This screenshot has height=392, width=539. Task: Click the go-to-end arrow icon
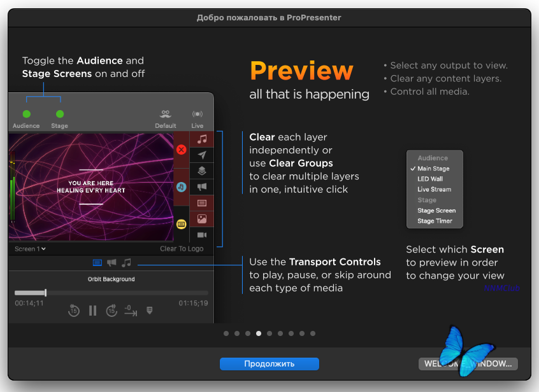point(130,311)
